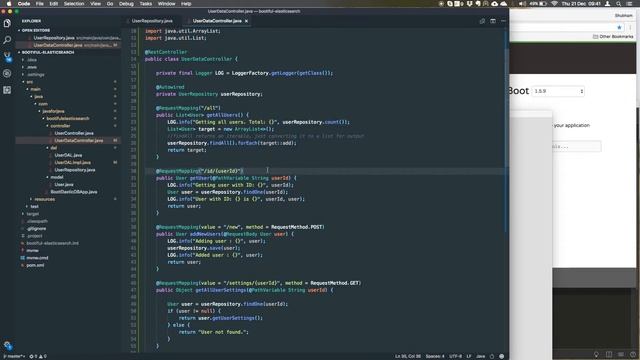Screen dimensions: 640x360
Task: Open the Other Bookmarks folder in browser
Action: coord(613,37)
